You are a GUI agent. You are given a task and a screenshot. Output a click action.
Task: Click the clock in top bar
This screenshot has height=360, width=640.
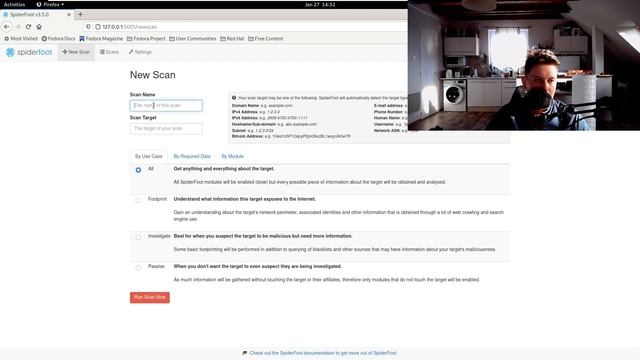(x=320, y=4)
